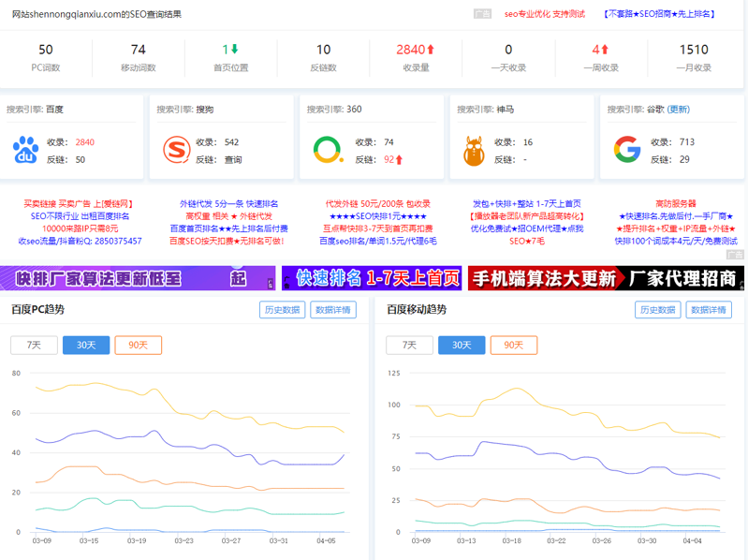This screenshot has width=748, height=560.
Task: Select 30天 range in 百度PC趋势
Action: pos(86,345)
